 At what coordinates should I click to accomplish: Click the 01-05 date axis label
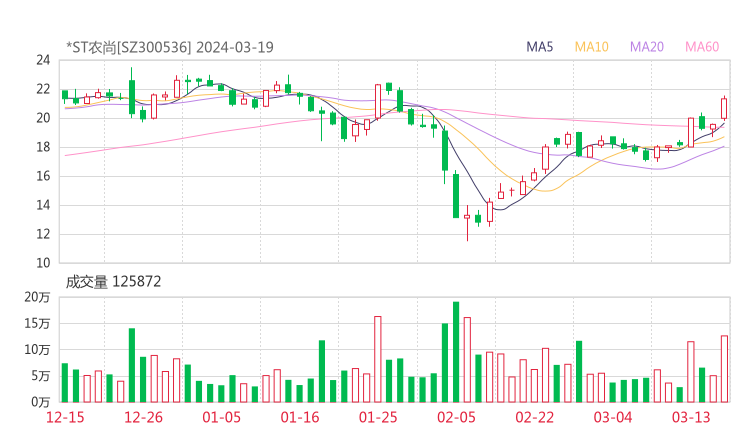coord(221,417)
